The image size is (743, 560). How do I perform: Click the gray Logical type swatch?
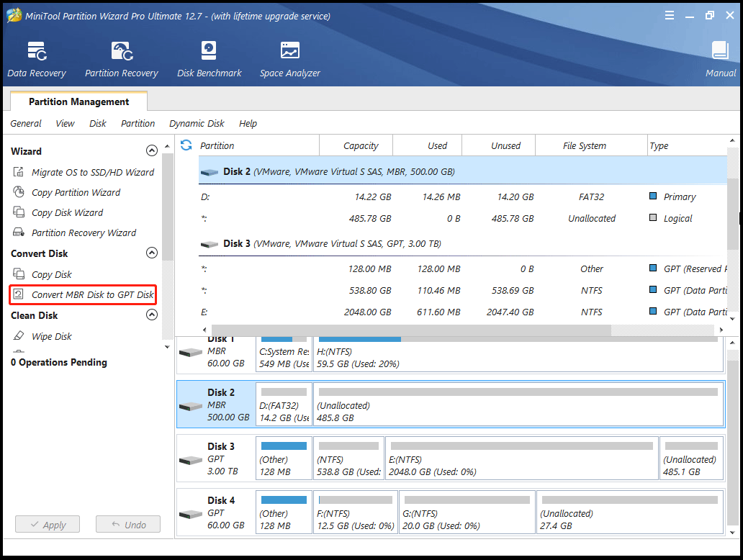pyautogui.click(x=653, y=217)
